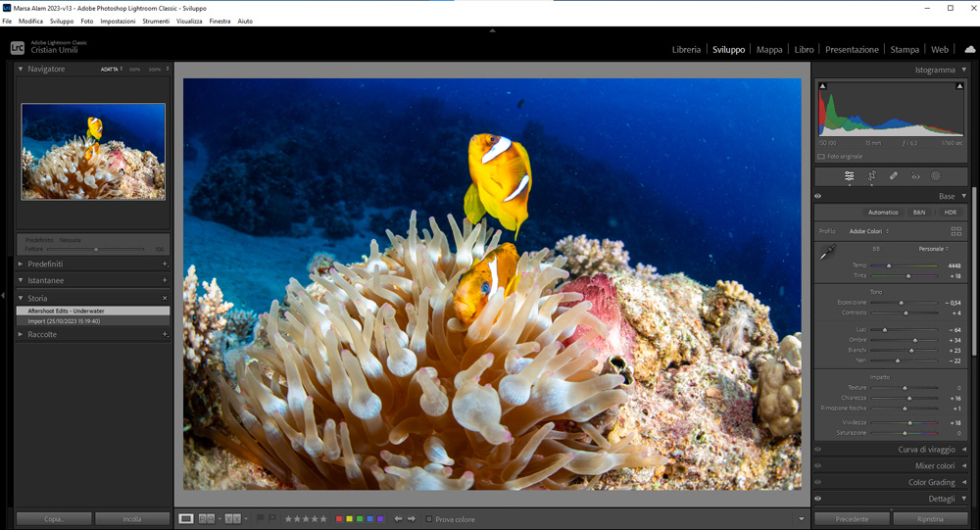Click the Loupe view icon in toolbar

pos(186,518)
